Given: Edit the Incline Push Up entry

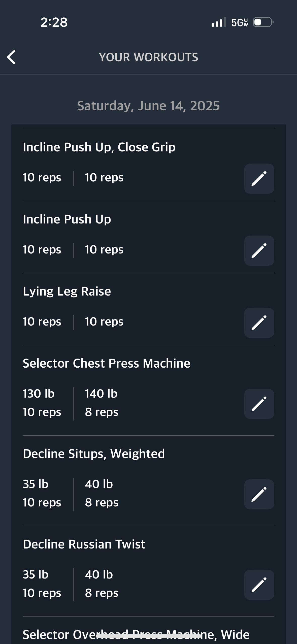Looking at the screenshot, I should (259, 251).
